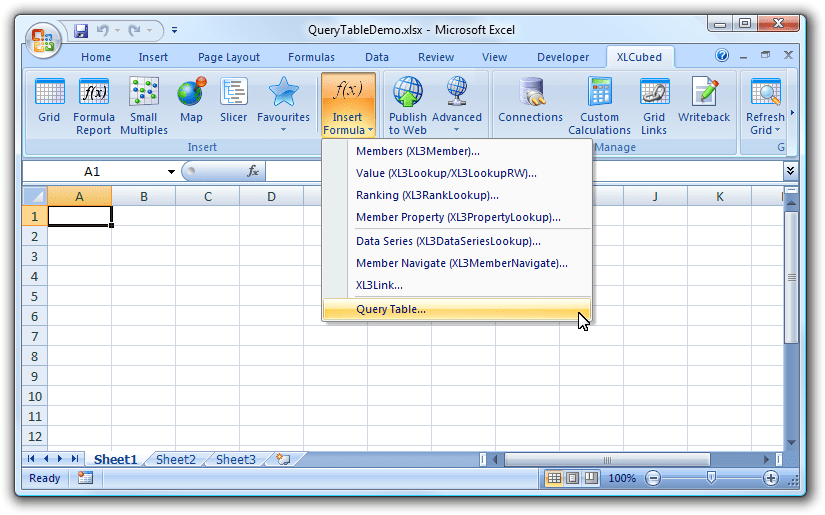Screen dimensions: 825x515
Task: Choose XL3Link menu item
Action: pyautogui.click(x=457, y=286)
